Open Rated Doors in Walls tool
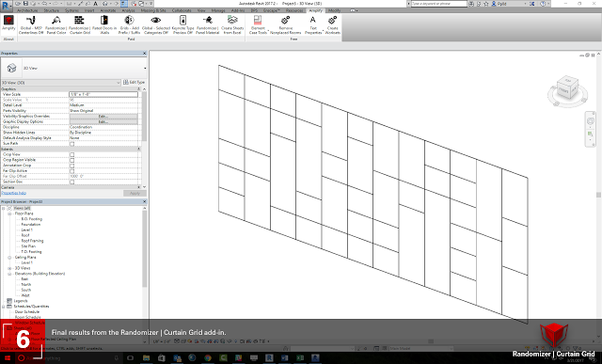The width and height of the screenshot is (602, 364). [104, 25]
